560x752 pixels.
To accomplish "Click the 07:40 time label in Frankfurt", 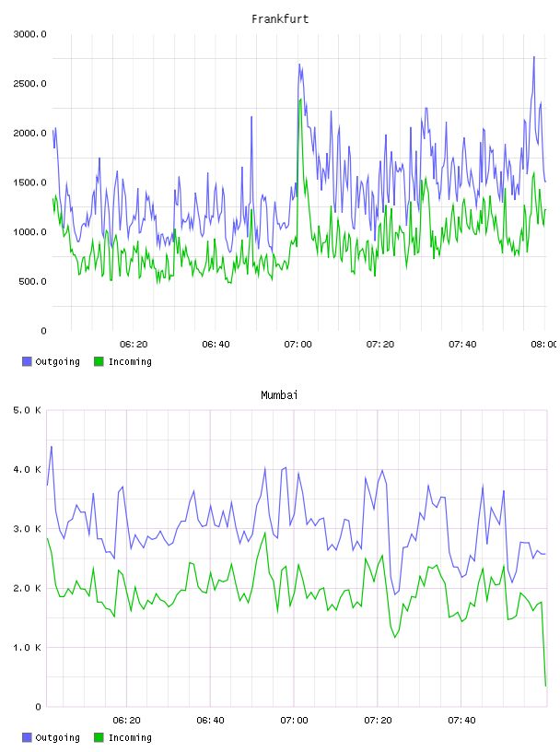I will coord(462,345).
